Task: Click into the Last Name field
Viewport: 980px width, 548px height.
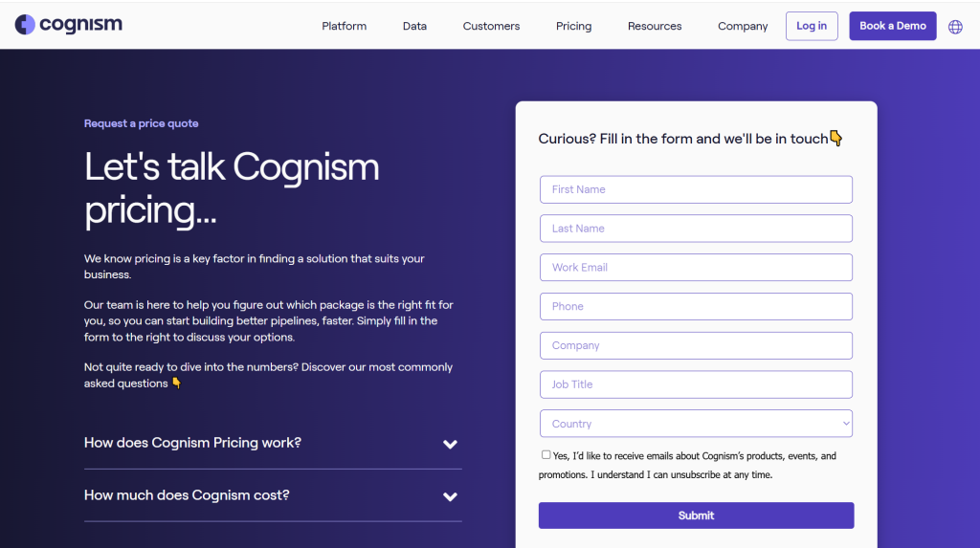Action: point(696,229)
